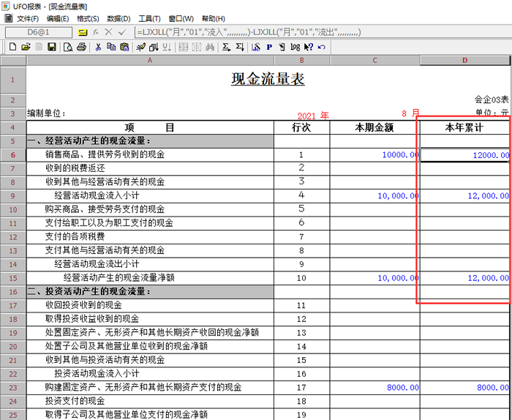Image resolution: width=512 pixels, height=420 pixels.
Task: Click 经营活动现金流入小计 row label
Action: (x=97, y=195)
